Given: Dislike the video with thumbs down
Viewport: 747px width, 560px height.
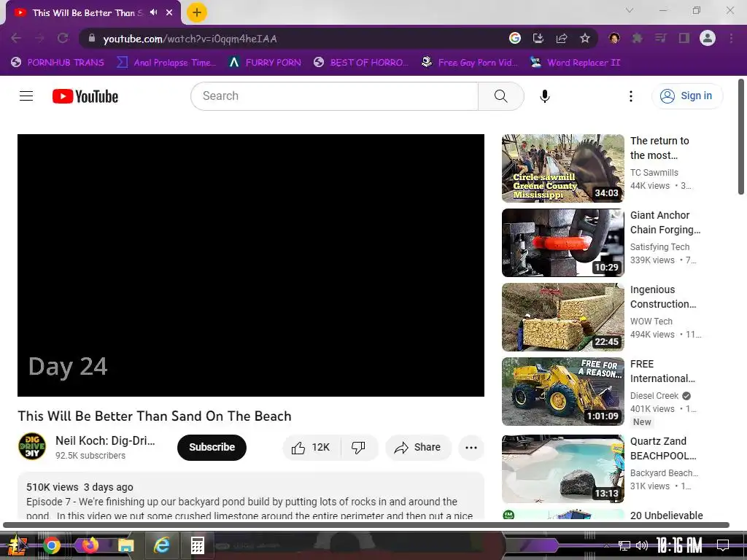Looking at the screenshot, I should [358, 448].
